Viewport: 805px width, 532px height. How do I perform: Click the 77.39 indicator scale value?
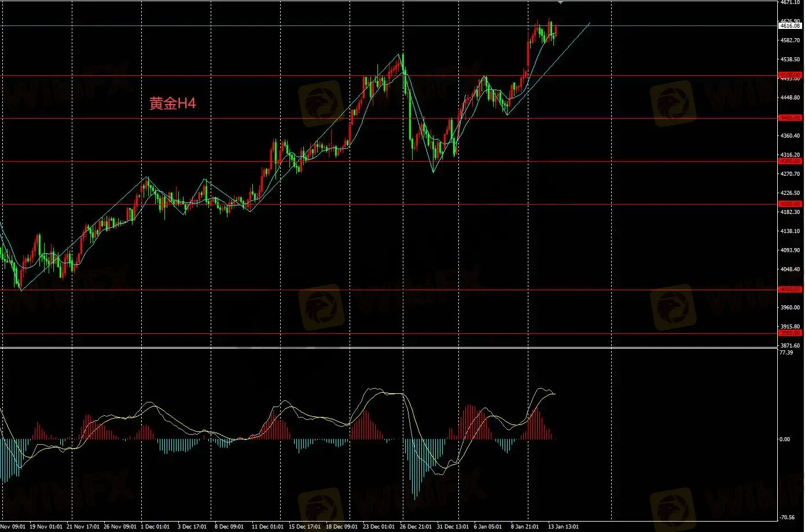pyautogui.click(x=786, y=353)
